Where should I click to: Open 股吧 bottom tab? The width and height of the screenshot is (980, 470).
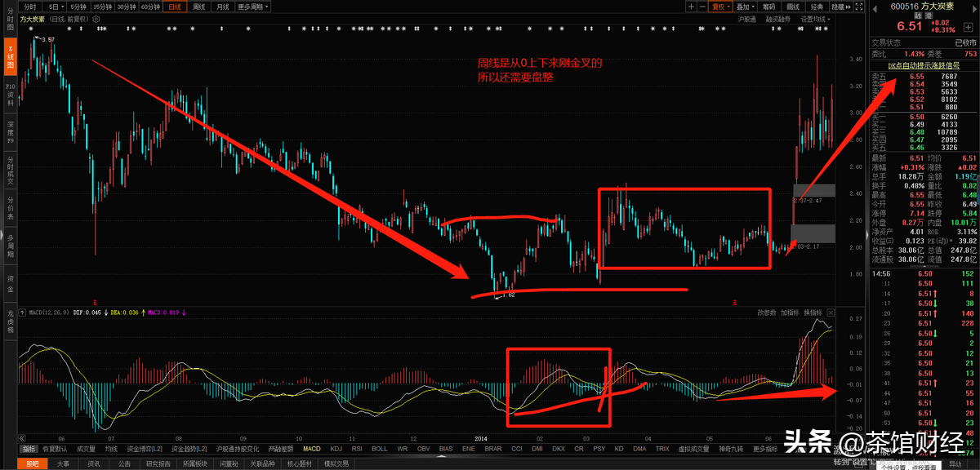(x=33, y=463)
